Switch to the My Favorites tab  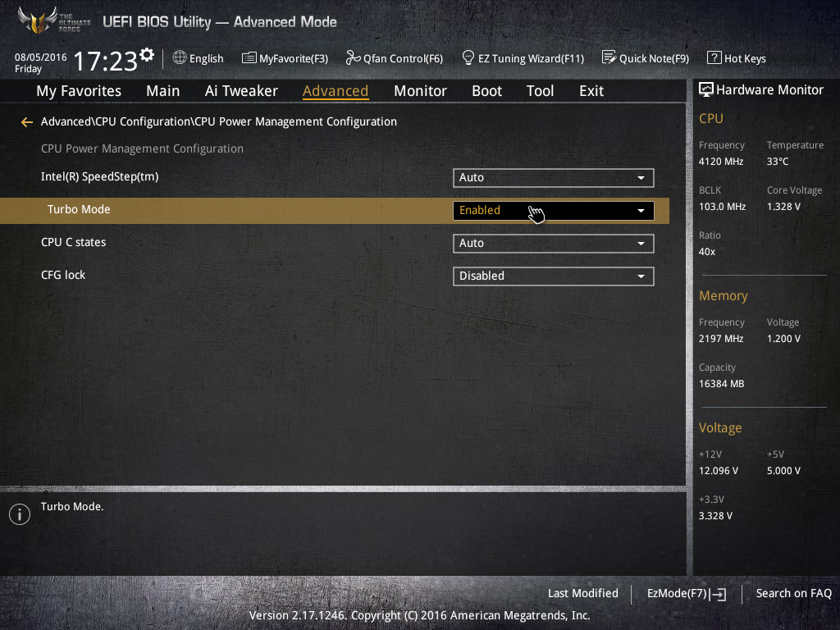(79, 91)
